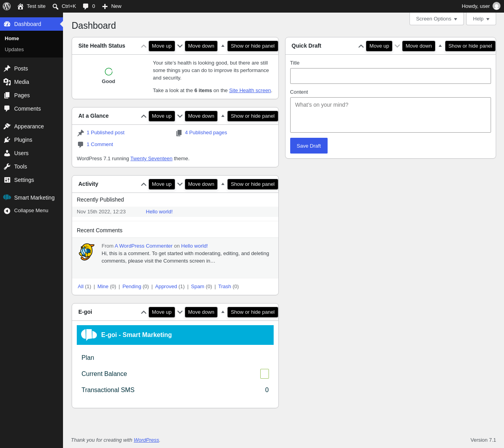Click the search magnifier icon labeled Ctrl+K
The image size is (504, 448).
56,6
